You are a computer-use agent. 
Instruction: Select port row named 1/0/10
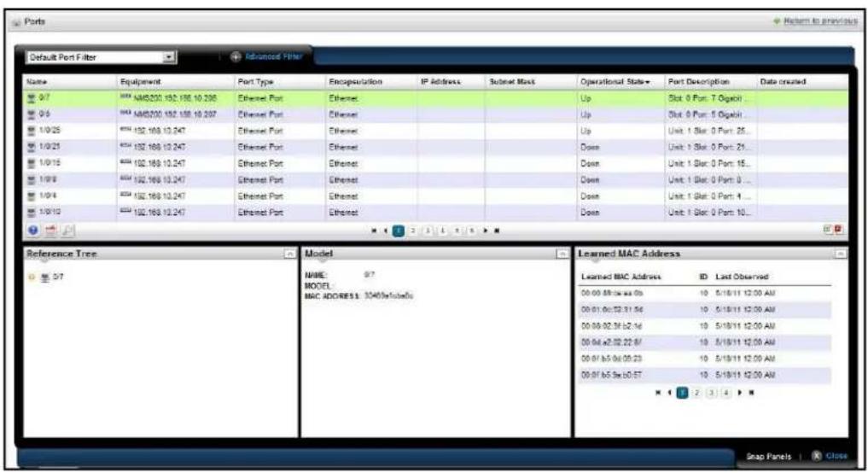tap(435, 212)
